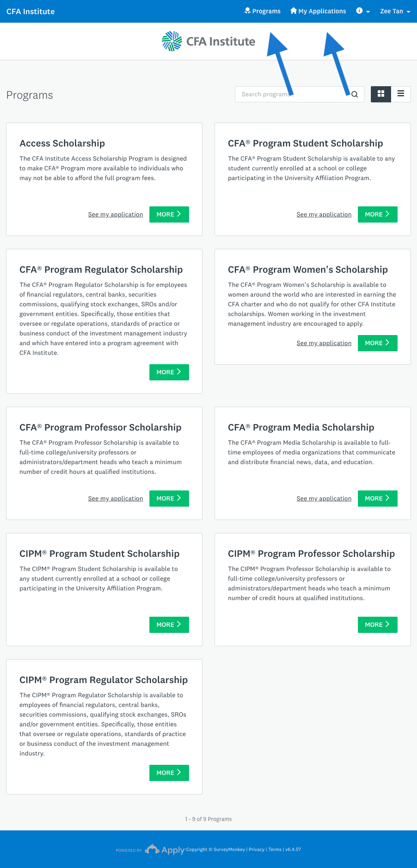Click CFA Institute brand text in navbar
417x868 pixels.
[31, 11]
